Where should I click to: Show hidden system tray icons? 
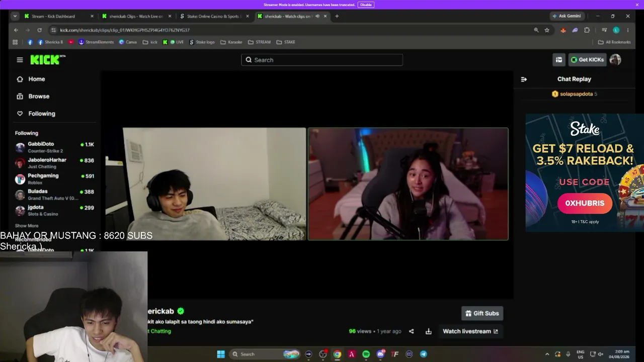tap(547, 354)
